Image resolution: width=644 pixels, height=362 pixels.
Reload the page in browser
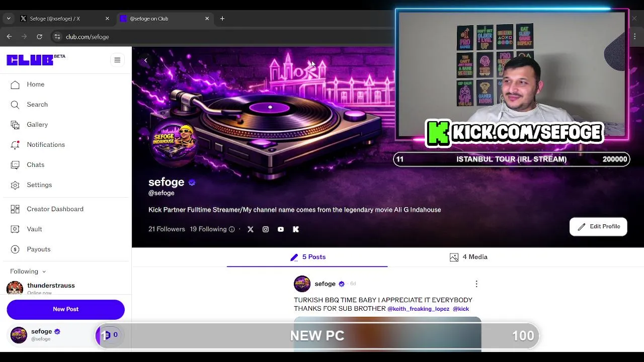click(x=39, y=37)
